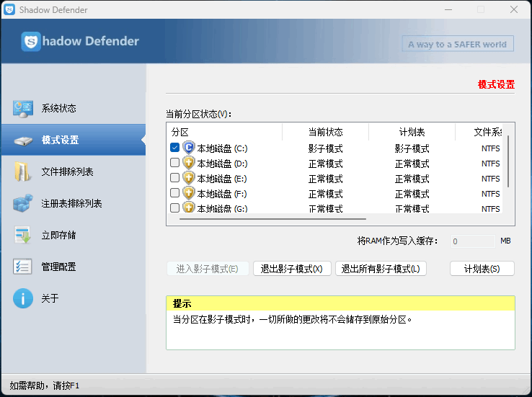Click NTFS value in the F: row
Screen dimensions: 532x397
tap(491, 194)
